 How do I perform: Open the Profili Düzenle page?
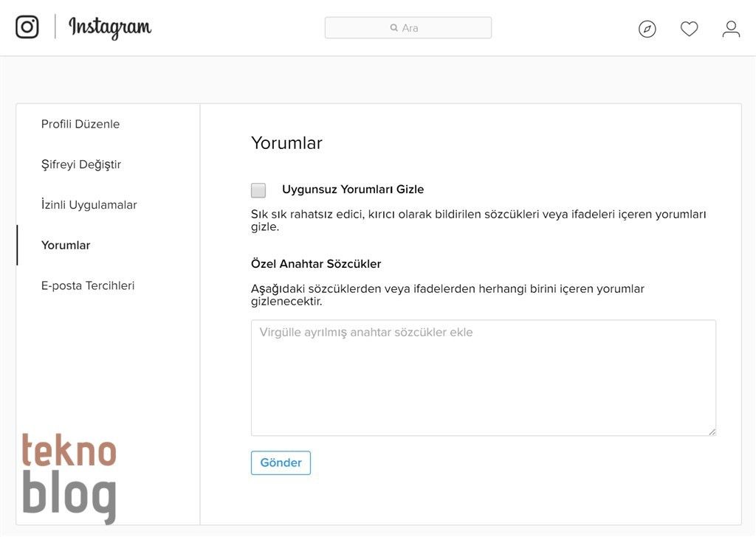click(80, 123)
